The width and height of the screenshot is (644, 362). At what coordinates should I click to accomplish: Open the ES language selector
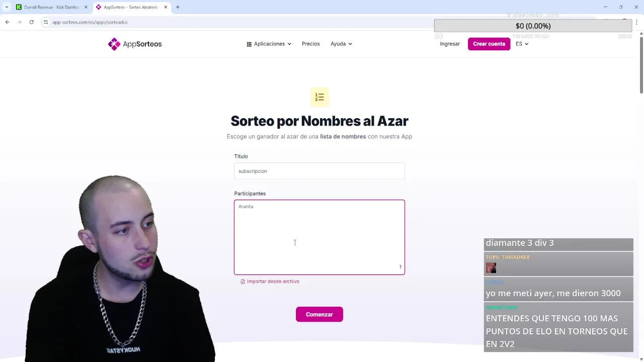coord(522,44)
